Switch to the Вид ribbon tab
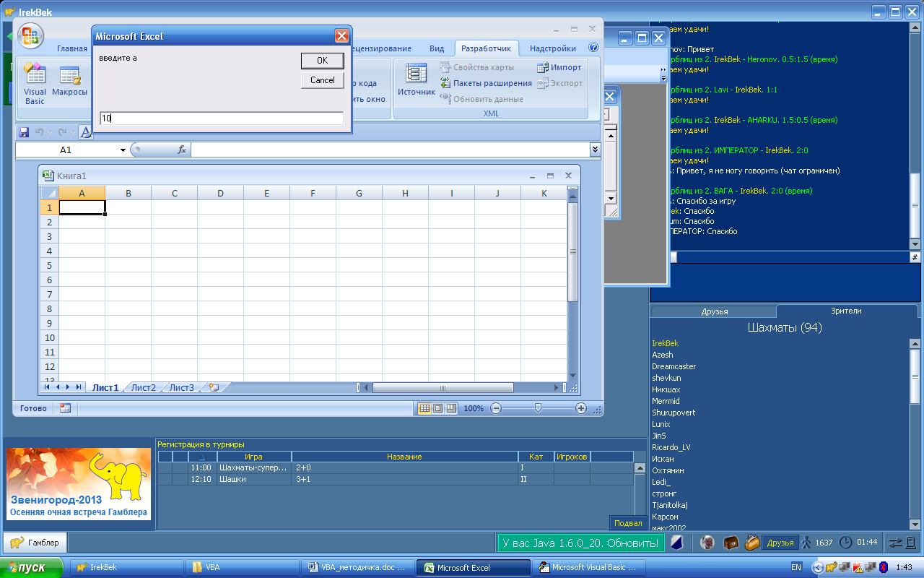 tap(437, 48)
